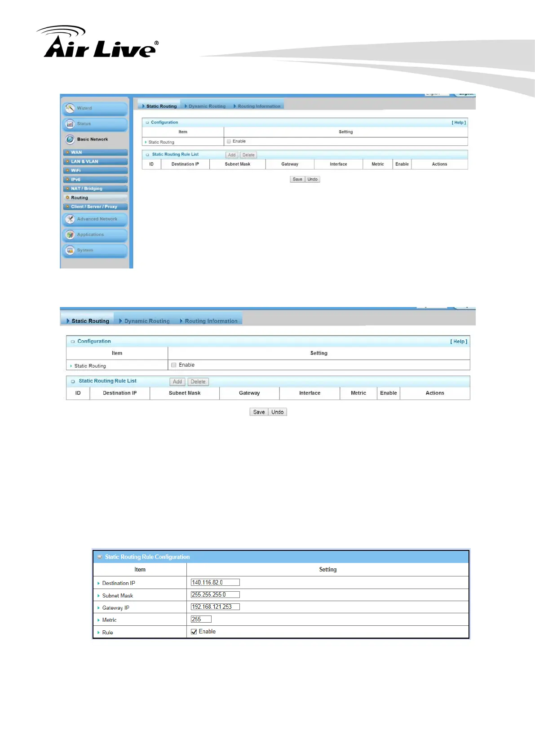
Task: Click the Applications icon in the sidebar
Action: (x=70, y=235)
